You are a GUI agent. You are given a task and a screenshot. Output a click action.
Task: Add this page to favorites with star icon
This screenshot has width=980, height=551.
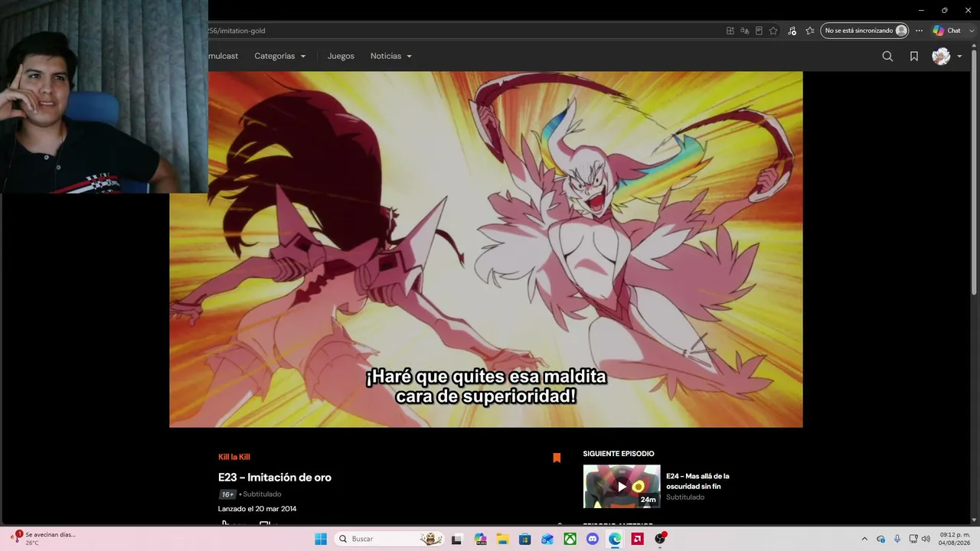[x=773, y=31]
